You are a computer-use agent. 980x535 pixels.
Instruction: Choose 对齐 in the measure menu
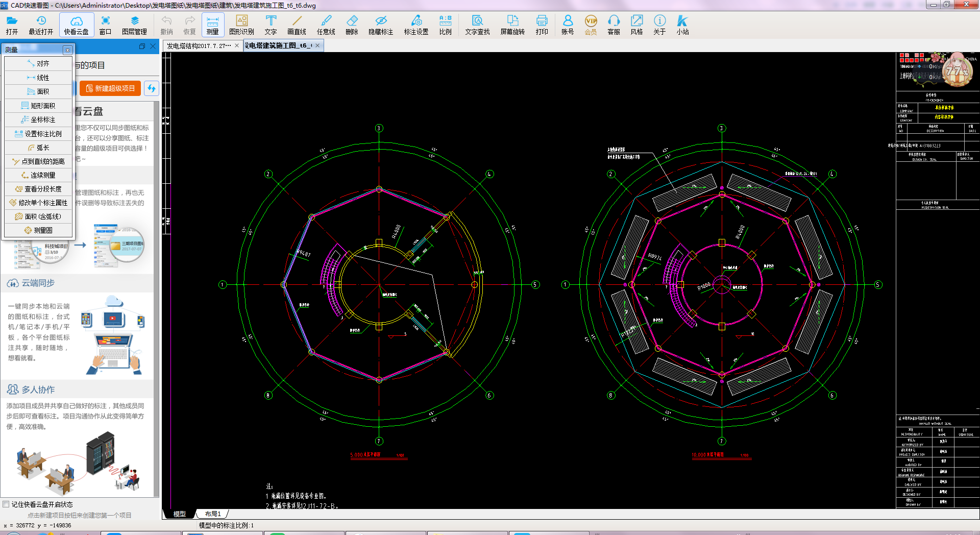[x=38, y=64]
